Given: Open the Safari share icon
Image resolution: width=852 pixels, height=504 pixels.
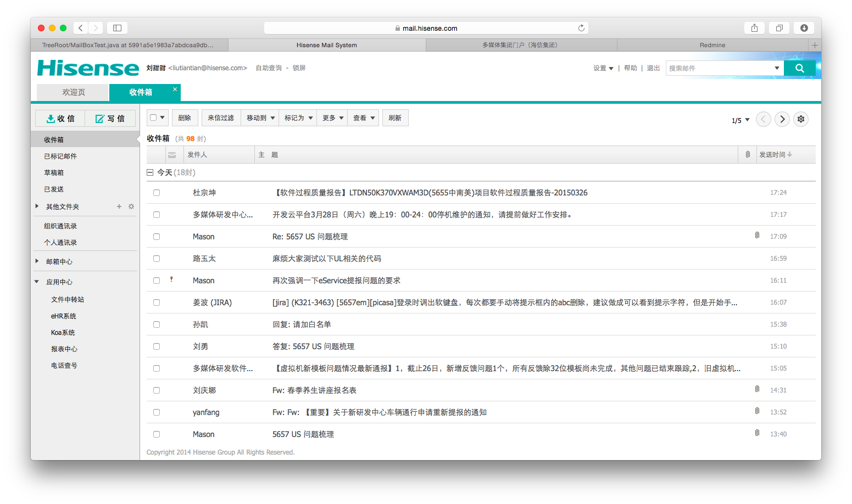Looking at the screenshot, I should (755, 28).
